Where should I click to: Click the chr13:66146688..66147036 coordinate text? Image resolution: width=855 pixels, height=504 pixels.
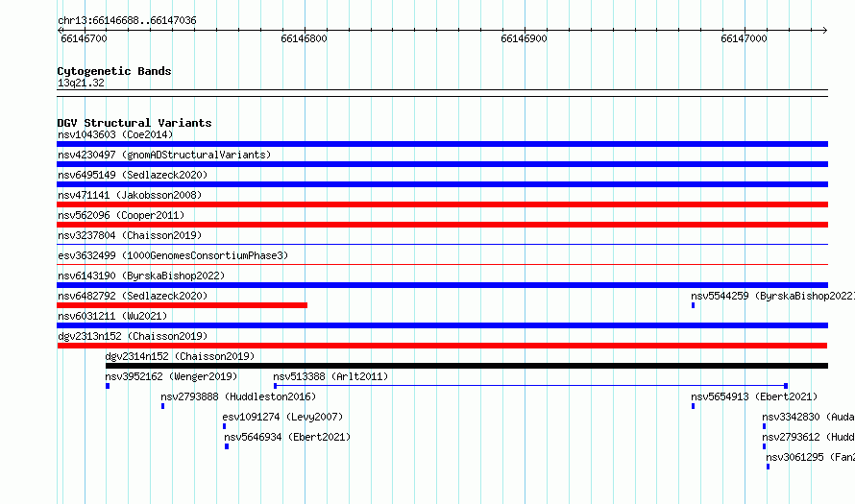(127, 20)
